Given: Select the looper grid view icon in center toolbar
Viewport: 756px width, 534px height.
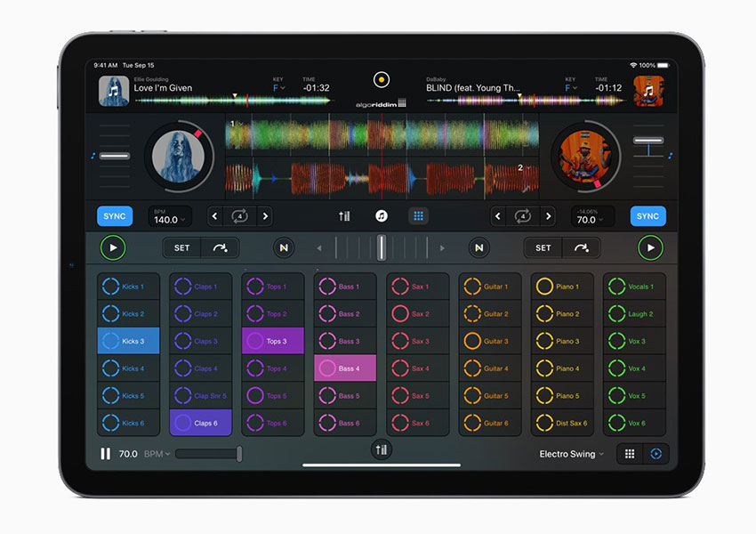Looking at the screenshot, I should 418,216.
